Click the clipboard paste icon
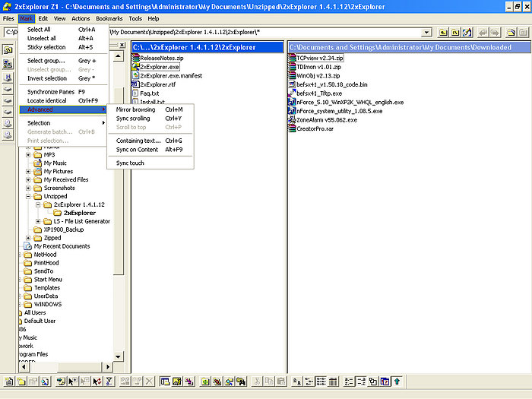 (281, 382)
